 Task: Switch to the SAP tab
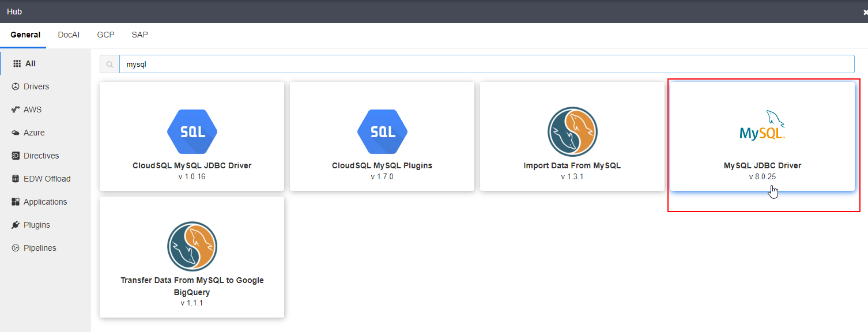[139, 35]
